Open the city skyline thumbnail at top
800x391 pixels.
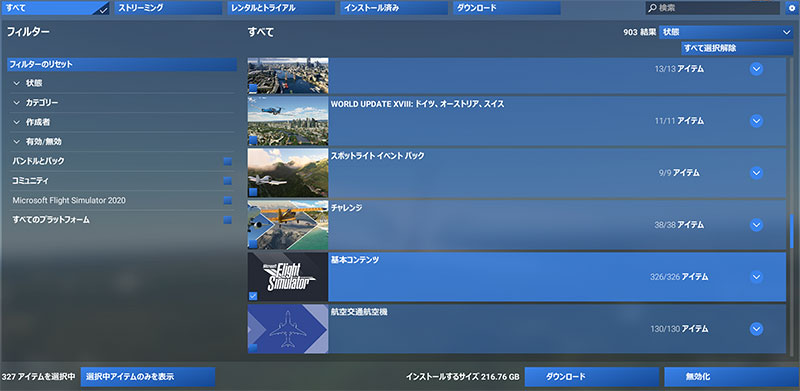288,76
